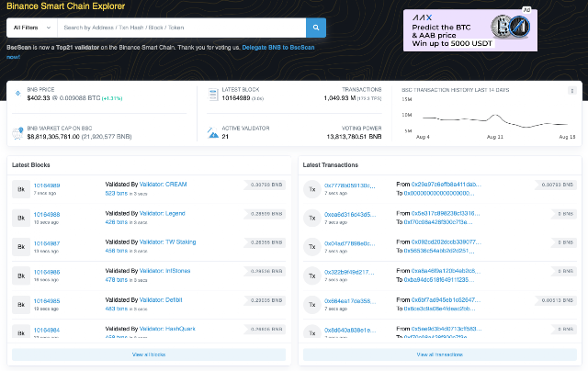Click the BNB price value $402.33
The image size is (588, 371).
coord(39,98)
